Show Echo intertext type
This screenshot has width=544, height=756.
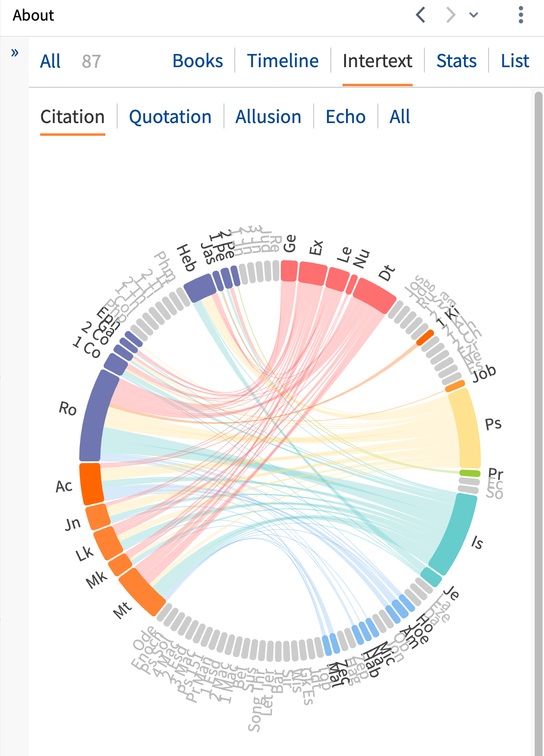tap(346, 117)
